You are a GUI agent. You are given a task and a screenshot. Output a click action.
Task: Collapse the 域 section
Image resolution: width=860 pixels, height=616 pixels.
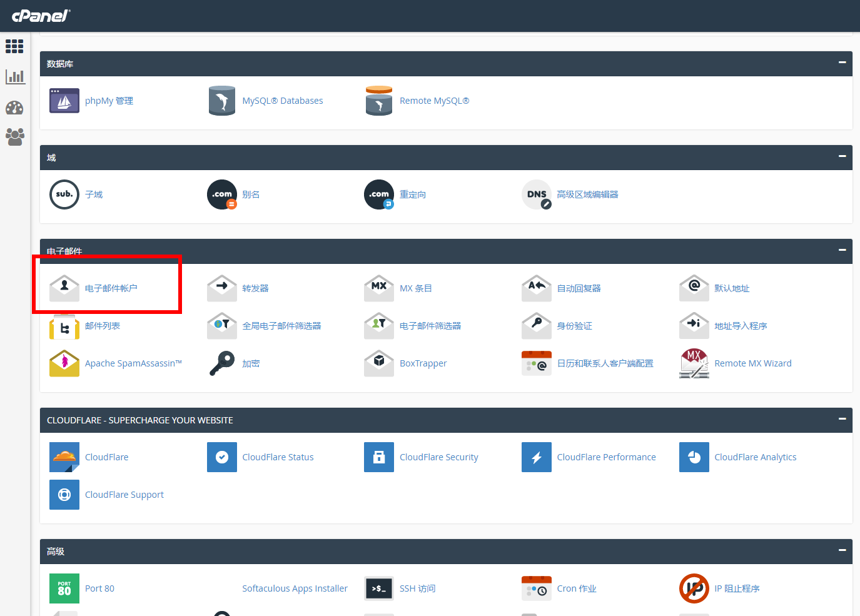[x=842, y=156]
